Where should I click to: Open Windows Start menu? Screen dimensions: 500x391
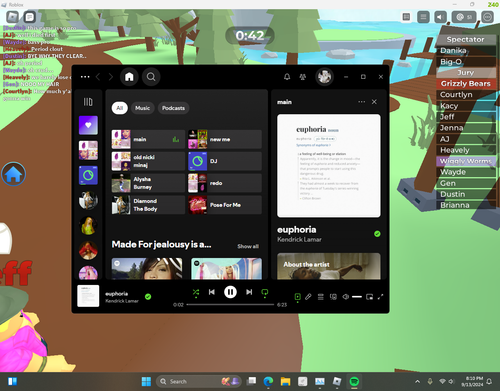pyautogui.click(x=146, y=381)
